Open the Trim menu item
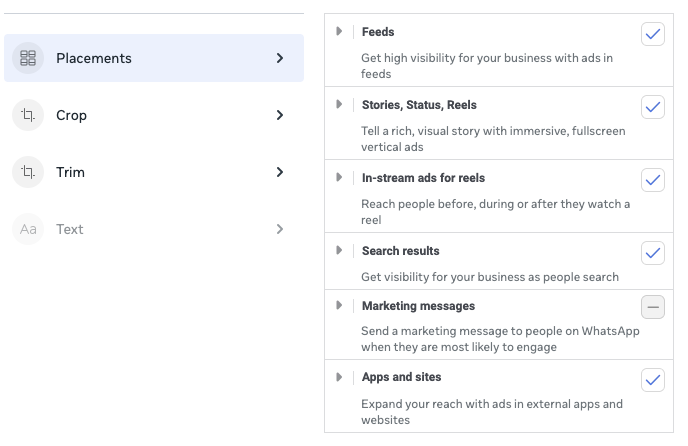 (x=150, y=172)
